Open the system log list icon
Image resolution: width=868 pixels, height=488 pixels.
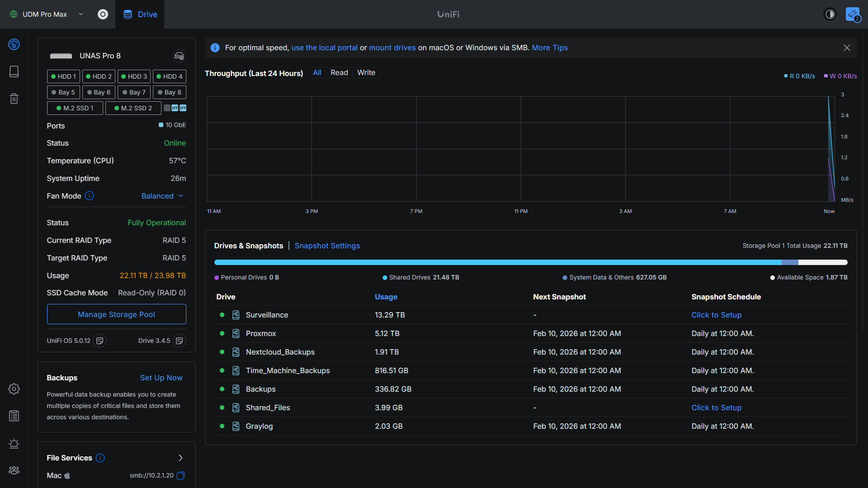14,416
